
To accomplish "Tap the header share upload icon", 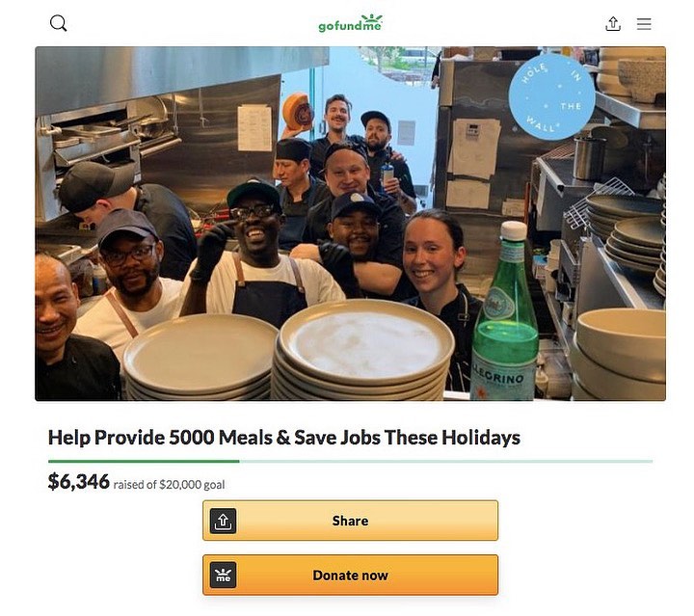I will pyautogui.click(x=613, y=24).
